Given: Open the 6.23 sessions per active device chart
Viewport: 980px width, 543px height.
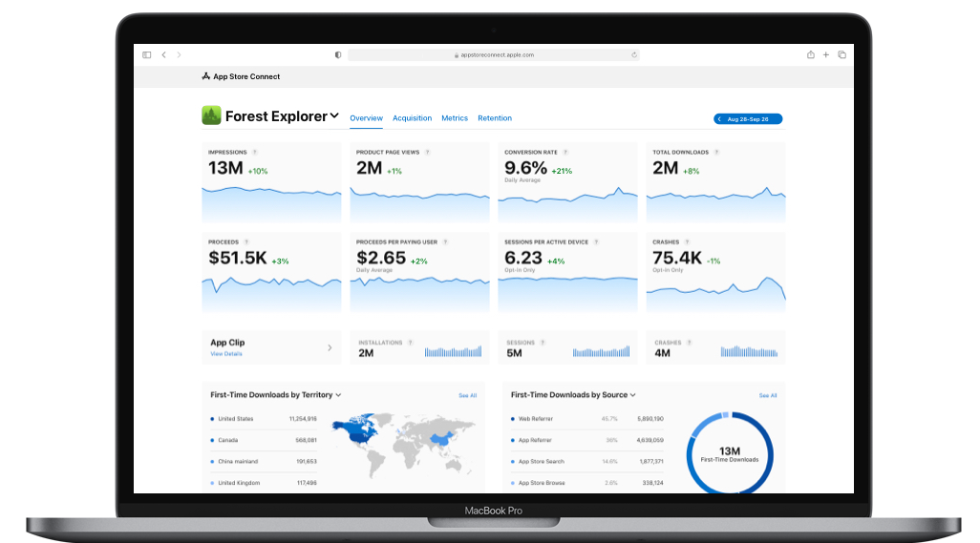Looking at the screenshot, I should [567, 272].
